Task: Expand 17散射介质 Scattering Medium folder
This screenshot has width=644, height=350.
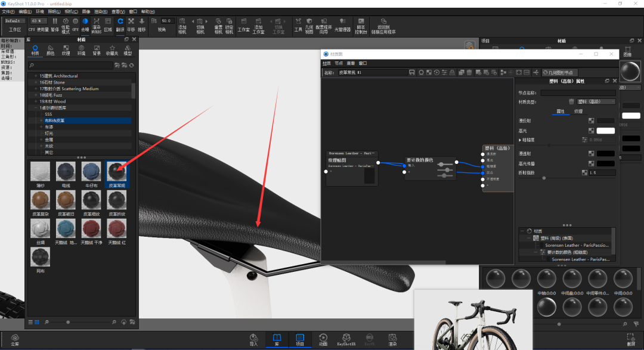Action: pyautogui.click(x=36, y=89)
